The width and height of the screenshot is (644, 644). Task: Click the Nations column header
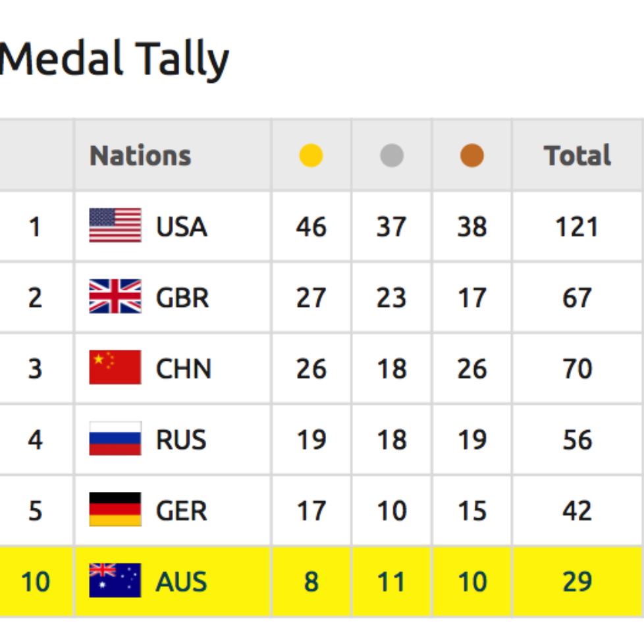click(140, 156)
